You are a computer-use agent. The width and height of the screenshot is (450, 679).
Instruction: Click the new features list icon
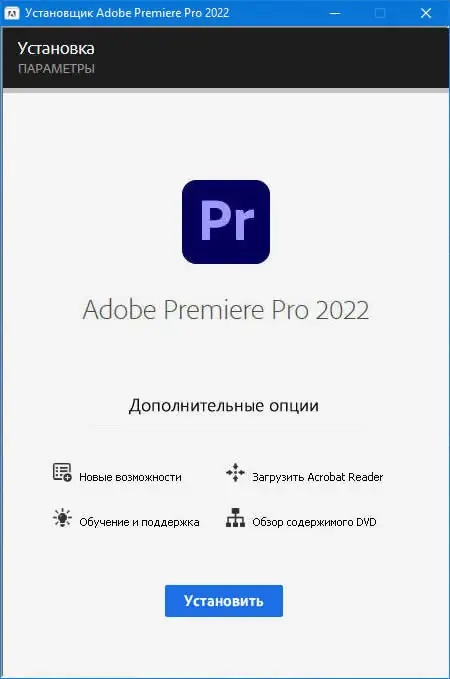(62, 472)
